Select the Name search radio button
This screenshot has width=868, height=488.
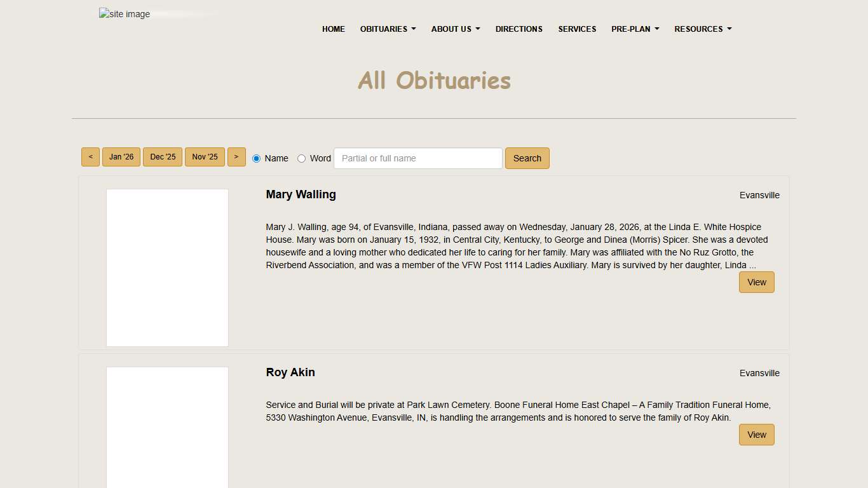pos(256,158)
